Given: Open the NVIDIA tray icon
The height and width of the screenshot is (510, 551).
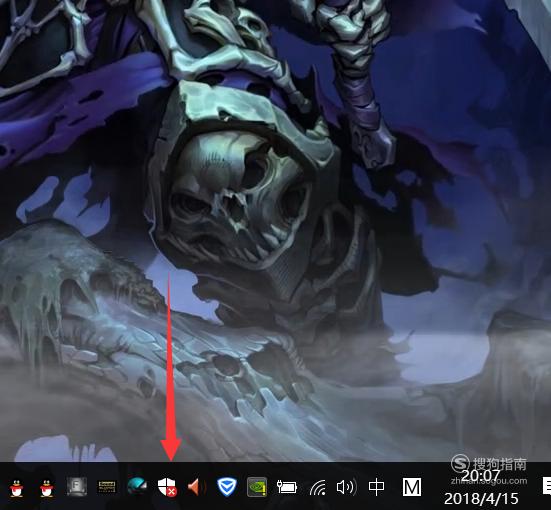Looking at the screenshot, I should click(257, 487).
